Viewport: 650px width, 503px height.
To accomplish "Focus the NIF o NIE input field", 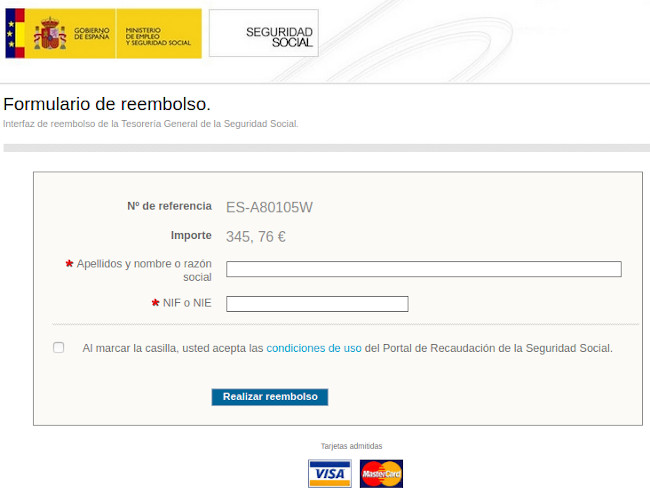I will tap(317, 304).
